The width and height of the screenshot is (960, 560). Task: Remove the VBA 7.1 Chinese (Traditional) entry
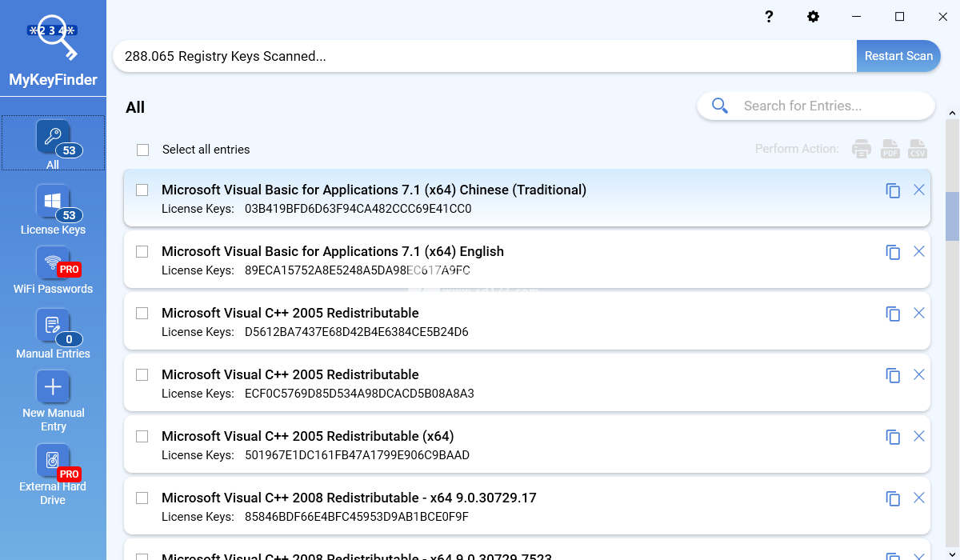[919, 190]
